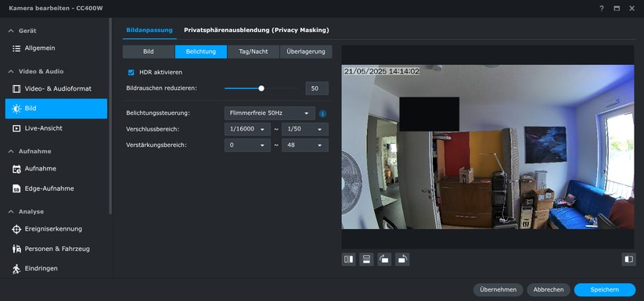Toggle the HDR aktivieren checkbox
644x301 pixels.
click(x=131, y=73)
